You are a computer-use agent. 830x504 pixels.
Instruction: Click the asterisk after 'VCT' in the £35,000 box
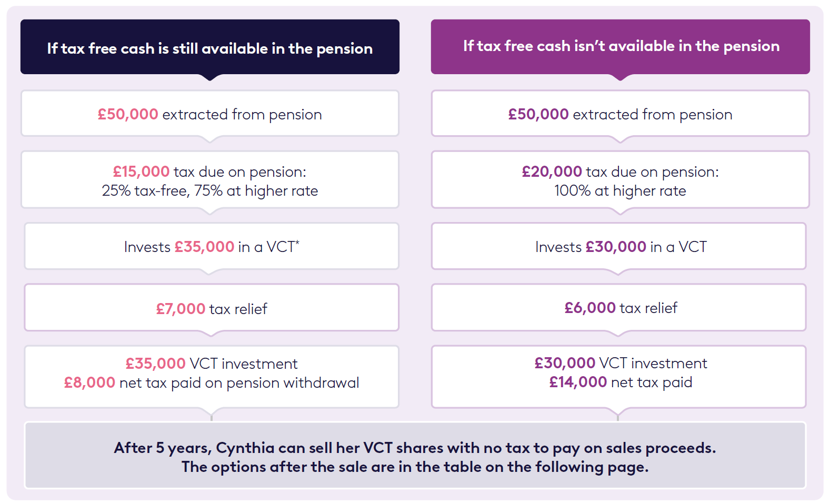(x=297, y=242)
